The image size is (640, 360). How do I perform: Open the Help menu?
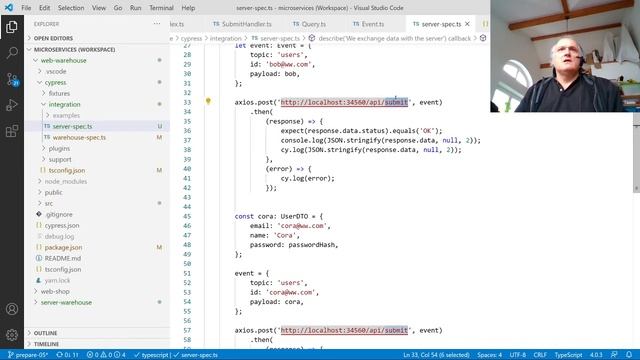pyautogui.click(x=188, y=8)
